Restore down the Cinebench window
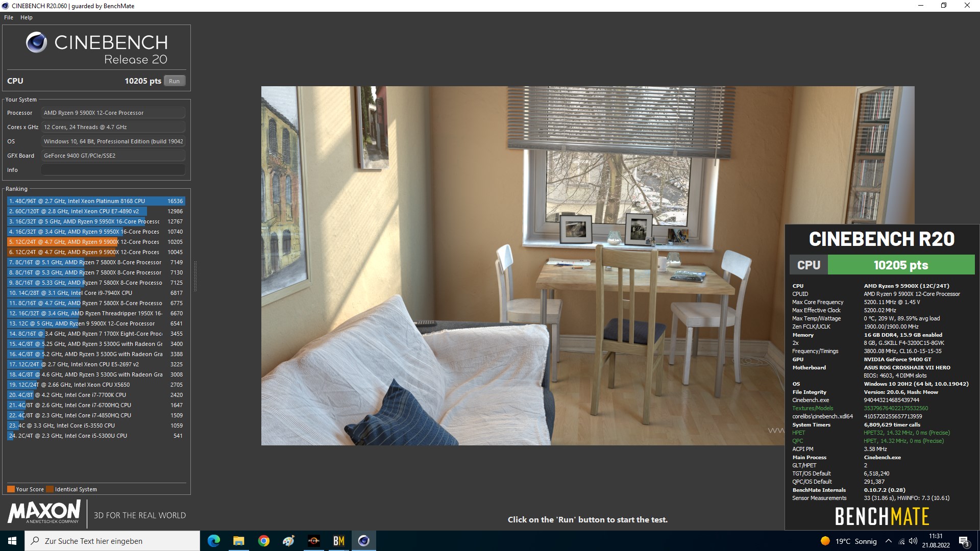Image resolution: width=980 pixels, height=551 pixels. (x=944, y=6)
